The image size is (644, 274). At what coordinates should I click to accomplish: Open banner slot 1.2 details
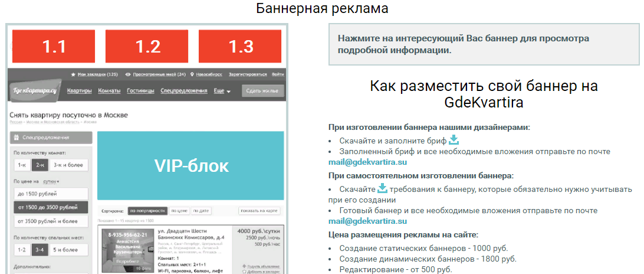(147, 46)
